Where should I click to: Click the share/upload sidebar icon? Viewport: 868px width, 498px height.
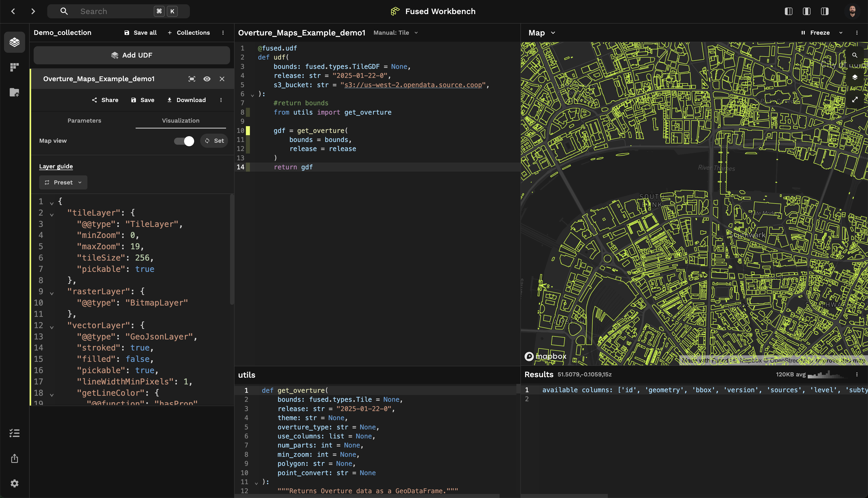(14, 458)
